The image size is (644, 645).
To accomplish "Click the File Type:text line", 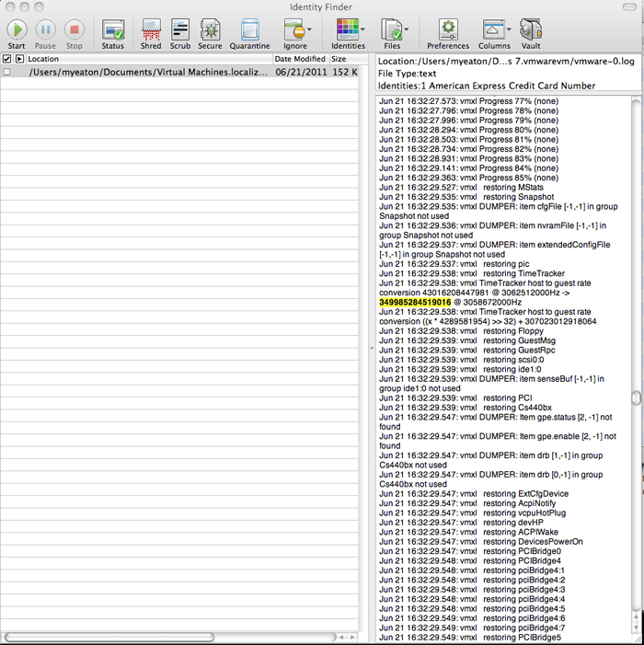I will (407, 74).
